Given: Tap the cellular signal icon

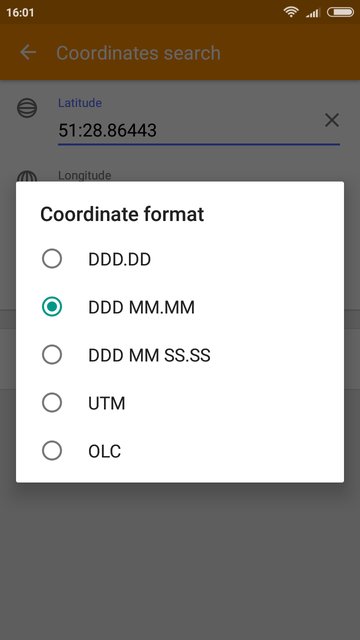Looking at the screenshot, I should [313, 13].
